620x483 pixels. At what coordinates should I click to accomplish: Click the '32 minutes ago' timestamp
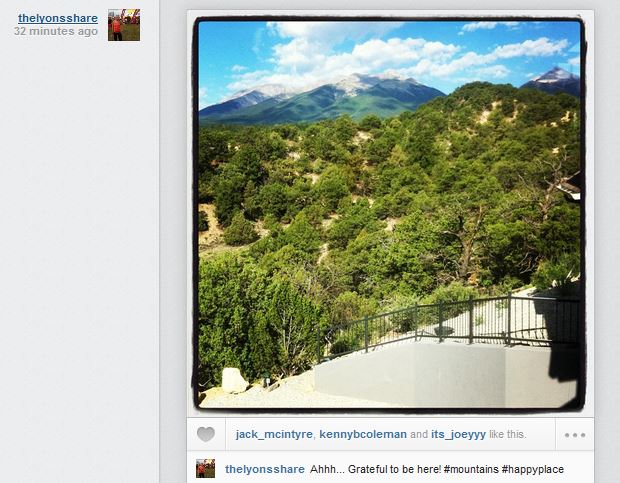pos(56,31)
